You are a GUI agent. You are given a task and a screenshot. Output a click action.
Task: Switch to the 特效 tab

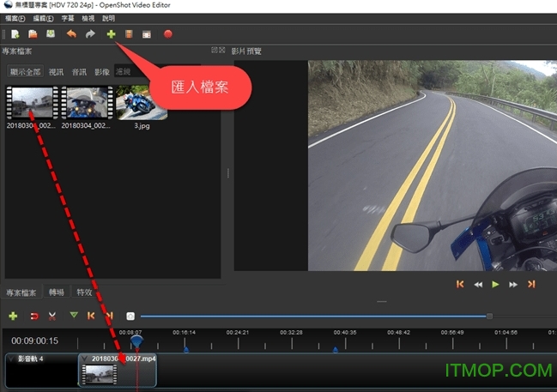84,292
